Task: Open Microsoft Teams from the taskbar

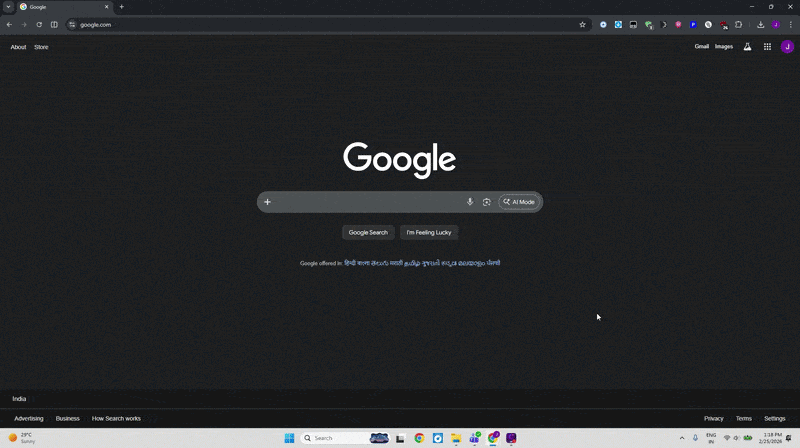Action: (x=474, y=438)
